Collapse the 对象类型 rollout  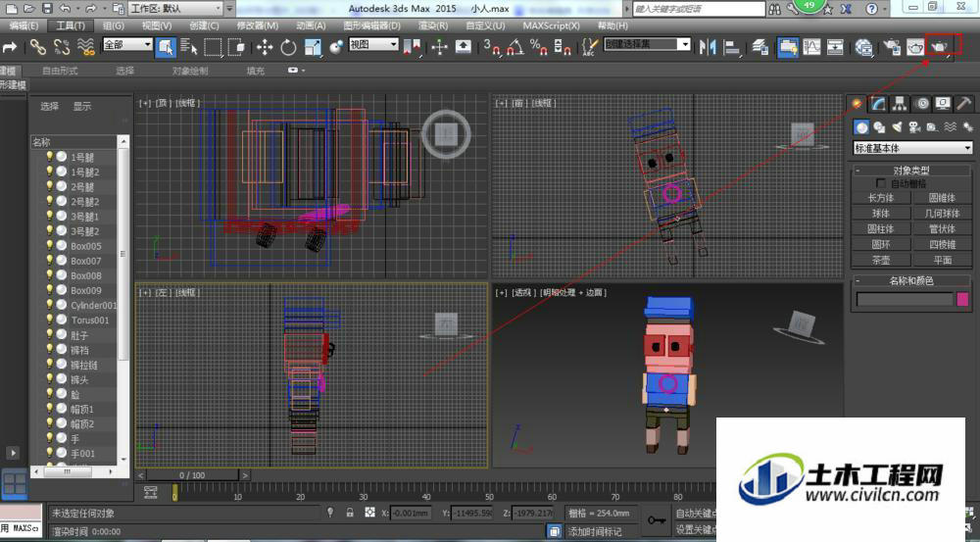911,170
